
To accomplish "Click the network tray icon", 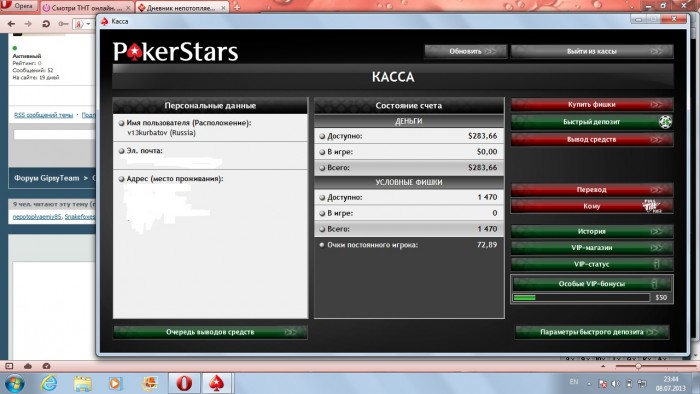I will pyautogui.click(x=642, y=383).
